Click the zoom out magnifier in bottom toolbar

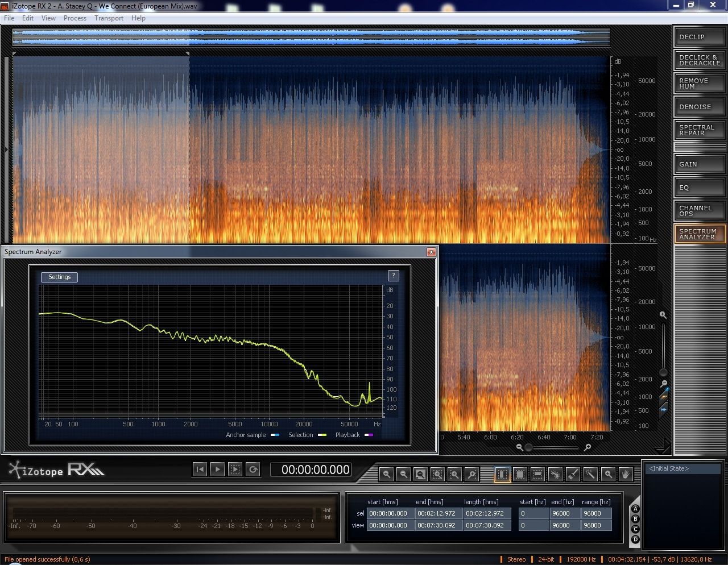[x=403, y=474]
